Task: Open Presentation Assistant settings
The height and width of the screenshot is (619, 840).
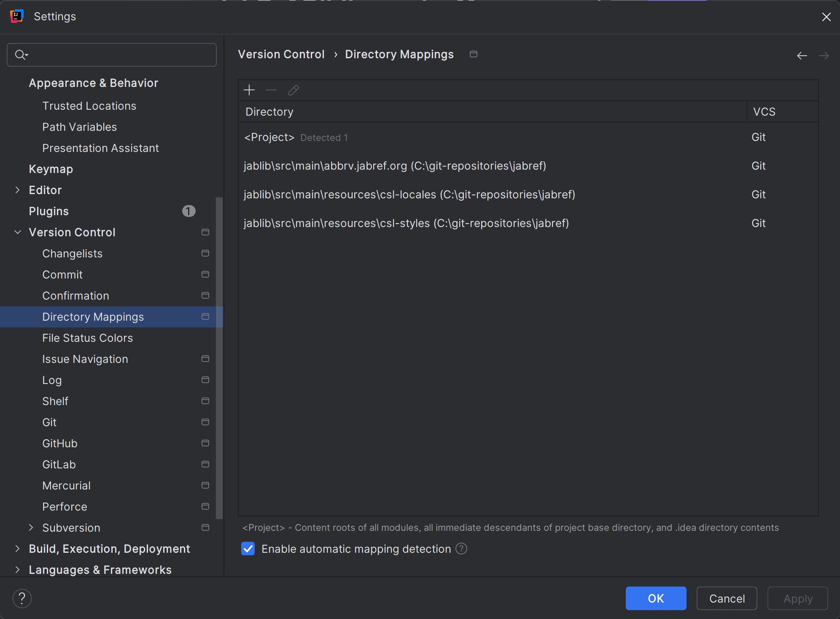Action: click(x=101, y=148)
